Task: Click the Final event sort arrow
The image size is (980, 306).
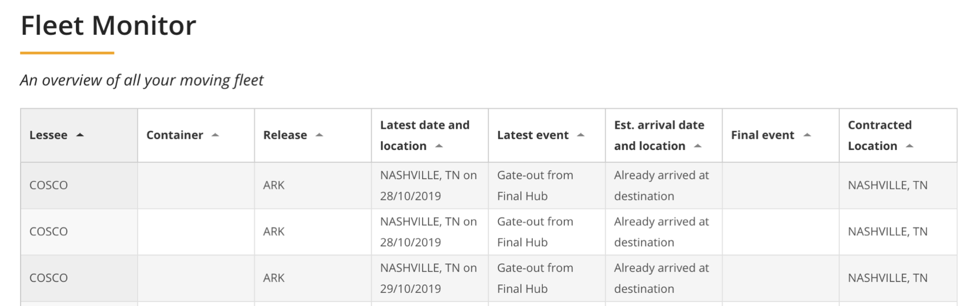Action: pyautogui.click(x=807, y=135)
